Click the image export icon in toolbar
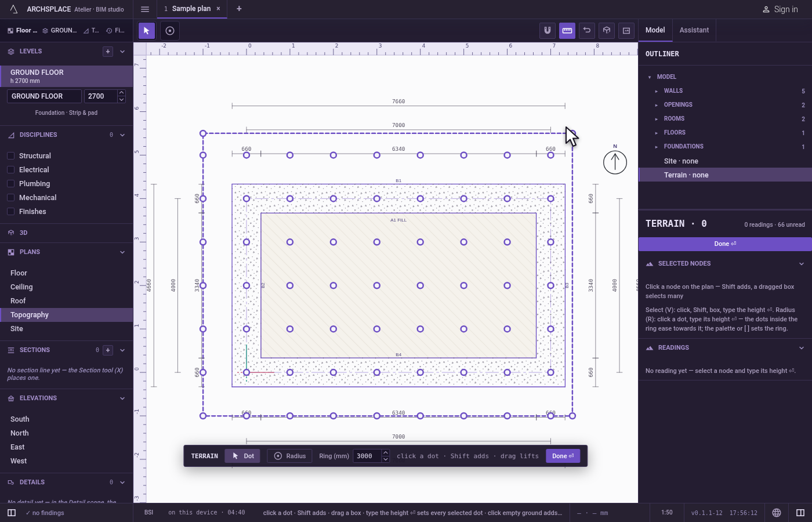 (x=626, y=31)
